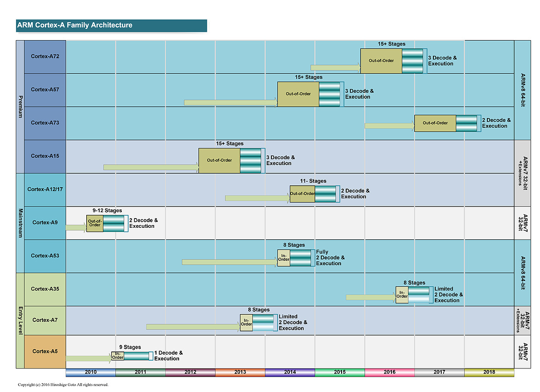Click "8 Stages" in the Cortex-A35 row
The width and height of the screenshot is (540, 392).
point(414,283)
